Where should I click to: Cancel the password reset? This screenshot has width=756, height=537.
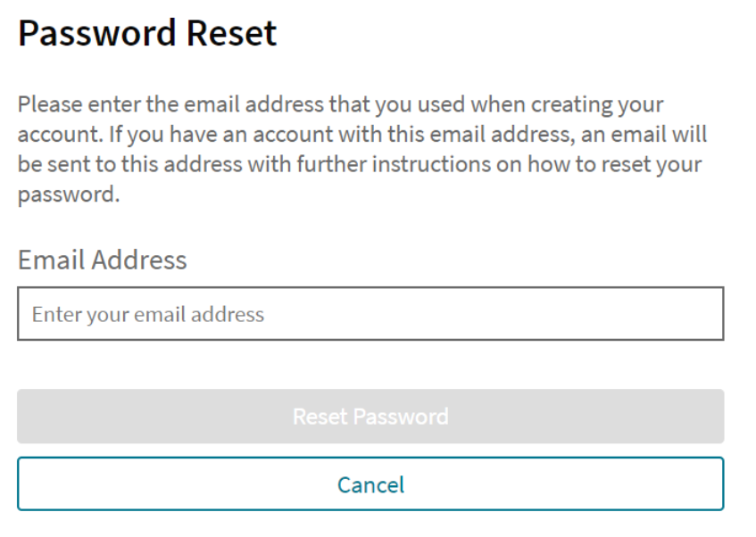[x=370, y=484]
